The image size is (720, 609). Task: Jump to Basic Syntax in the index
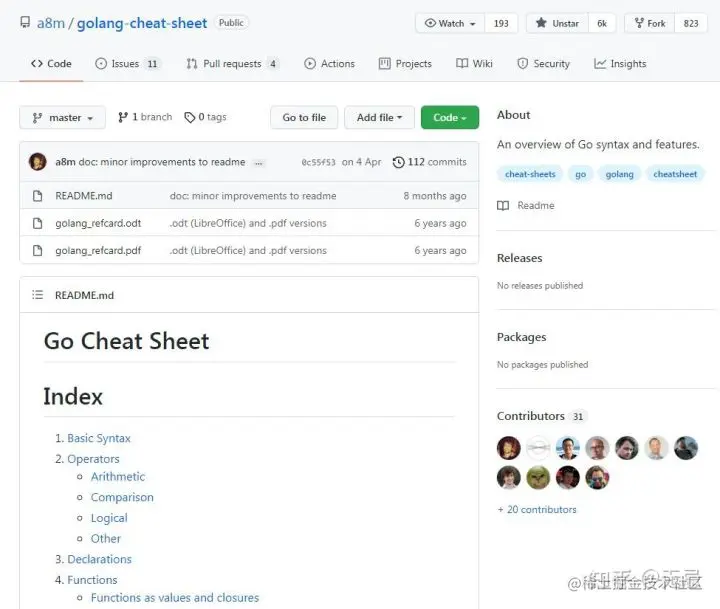tap(99, 438)
